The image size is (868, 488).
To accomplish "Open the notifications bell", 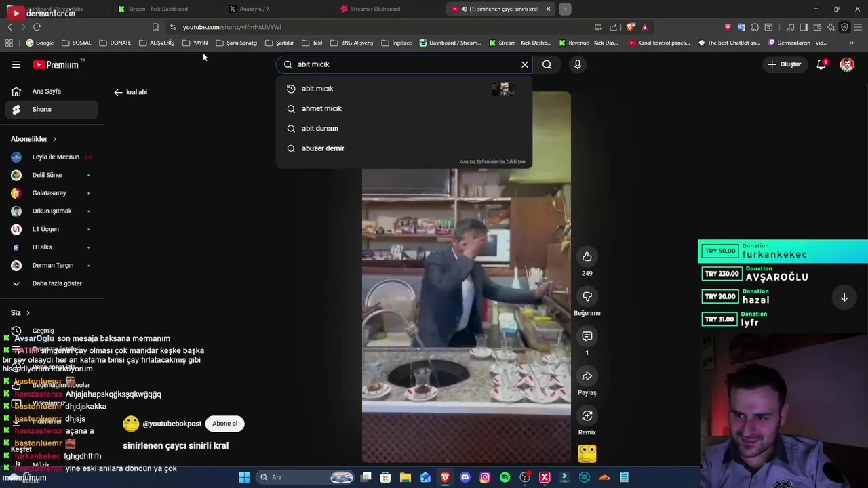I will (821, 64).
